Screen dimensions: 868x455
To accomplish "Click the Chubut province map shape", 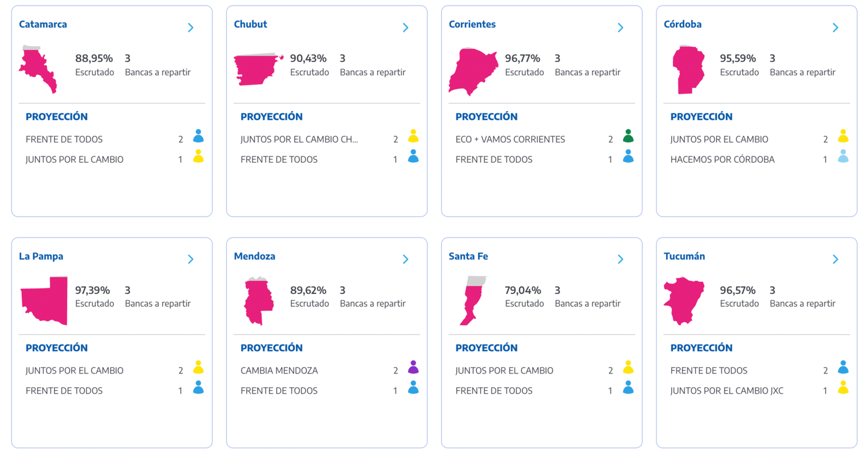I will click(258, 69).
